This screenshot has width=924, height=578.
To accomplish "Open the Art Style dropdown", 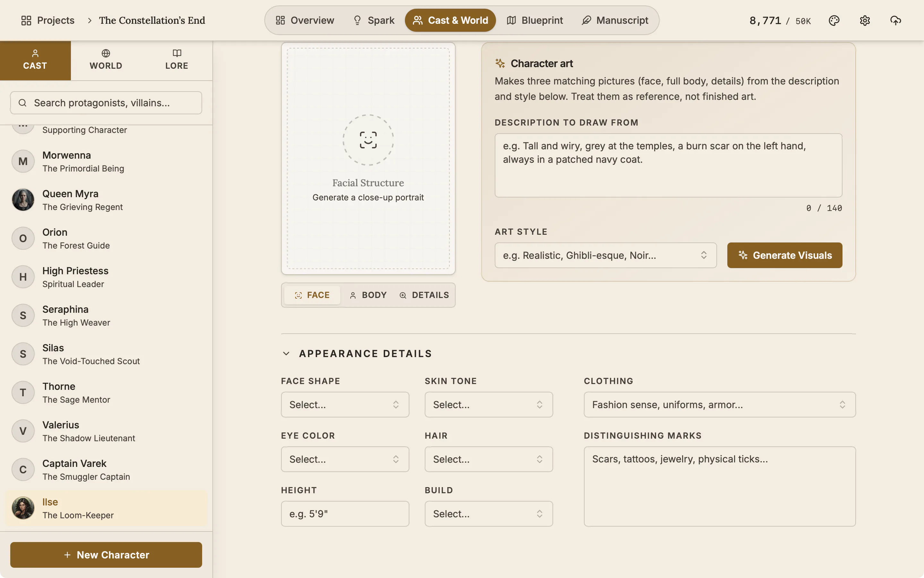I will [x=605, y=255].
